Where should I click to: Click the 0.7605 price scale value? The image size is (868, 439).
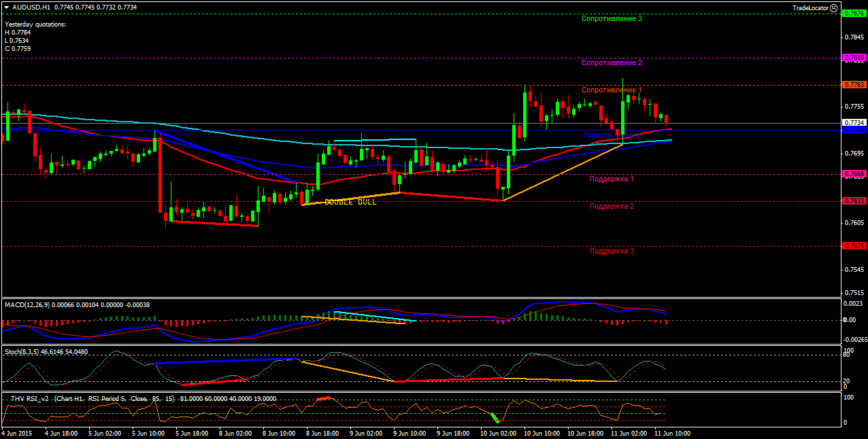[854, 222]
